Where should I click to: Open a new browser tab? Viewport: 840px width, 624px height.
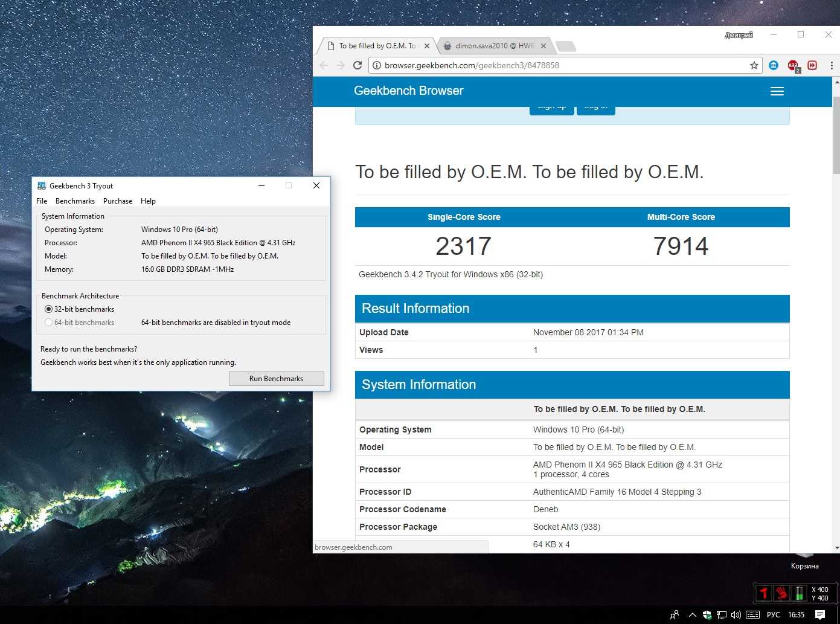click(565, 46)
